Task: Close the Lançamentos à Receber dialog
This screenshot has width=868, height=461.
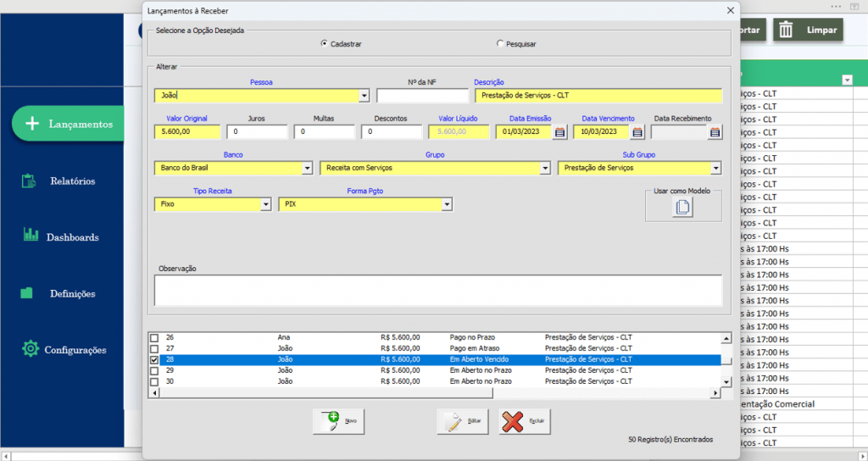Action: 730,10
